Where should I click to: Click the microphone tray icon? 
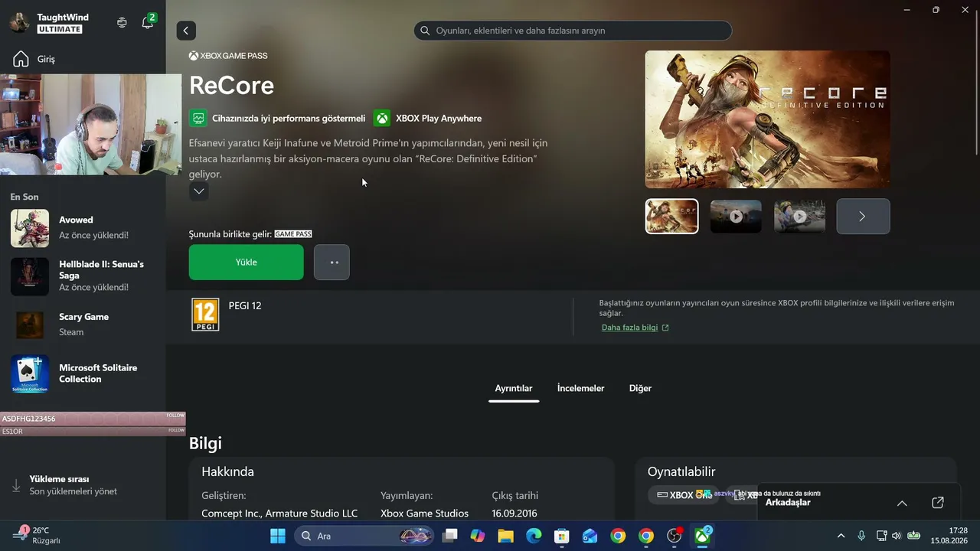(x=861, y=536)
